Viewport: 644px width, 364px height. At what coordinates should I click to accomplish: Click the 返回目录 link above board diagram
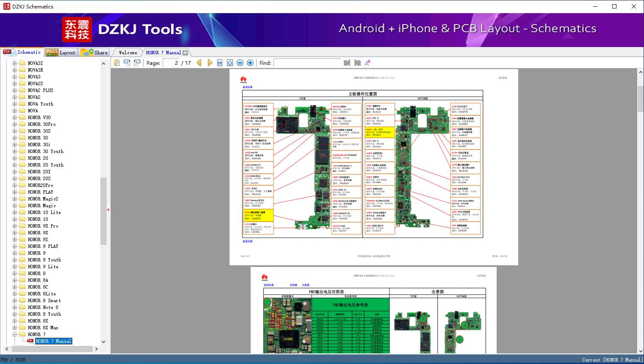248,87
